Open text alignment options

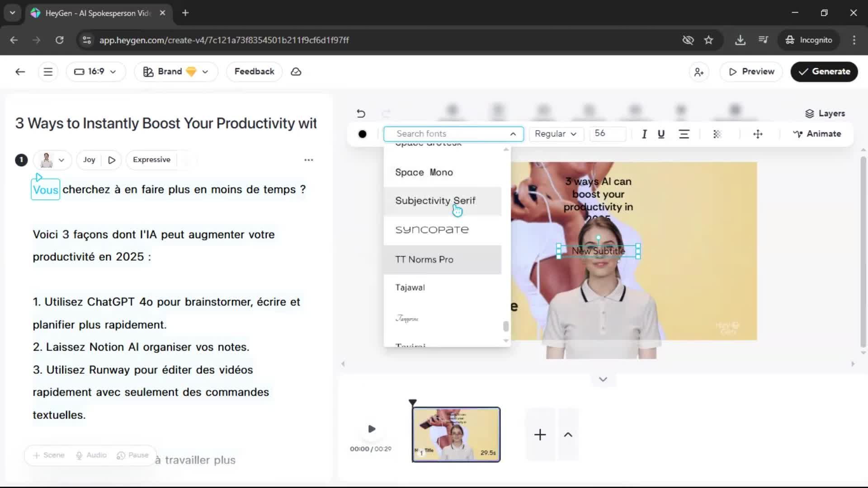(684, 134)
